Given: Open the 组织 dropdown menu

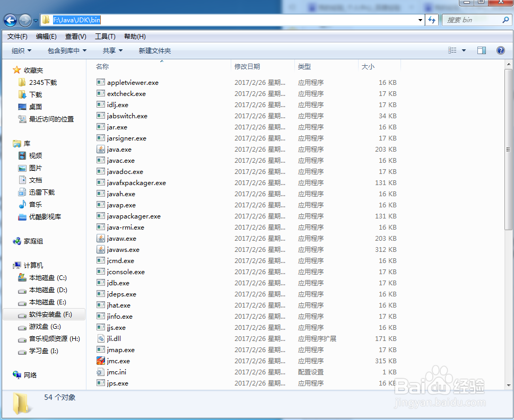Looking at the screenshot, I should tap(21, 50).
